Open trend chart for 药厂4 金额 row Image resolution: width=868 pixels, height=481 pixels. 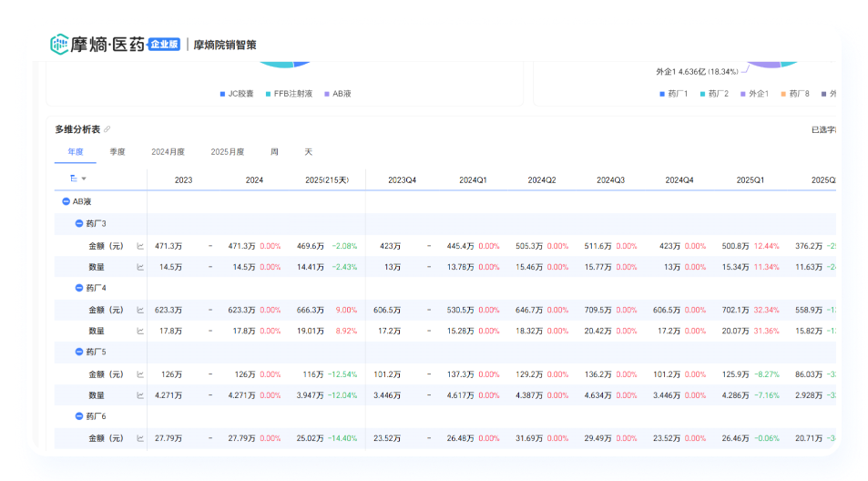(x=140, y=311)
